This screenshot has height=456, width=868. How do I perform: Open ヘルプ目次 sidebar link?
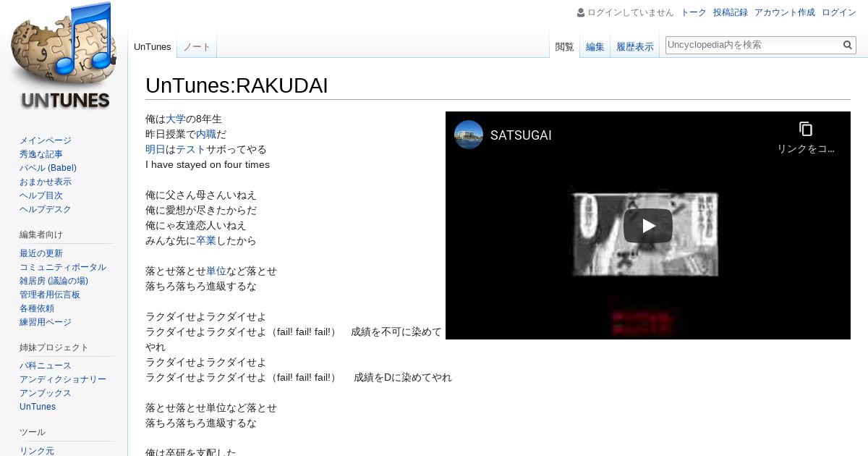point(41,195)
